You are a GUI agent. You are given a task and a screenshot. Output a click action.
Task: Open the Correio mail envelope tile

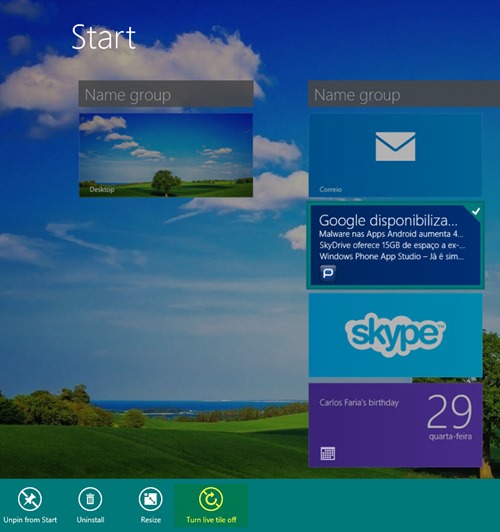395,155
